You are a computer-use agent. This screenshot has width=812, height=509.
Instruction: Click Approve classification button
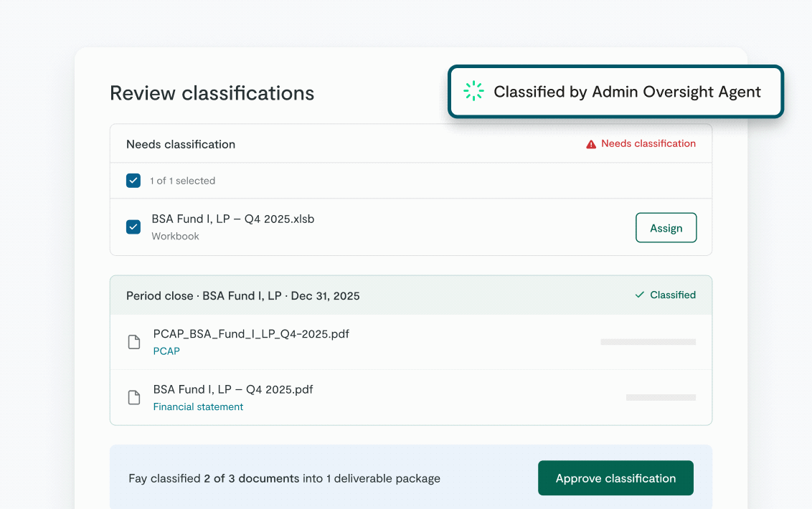coord(615,478)
